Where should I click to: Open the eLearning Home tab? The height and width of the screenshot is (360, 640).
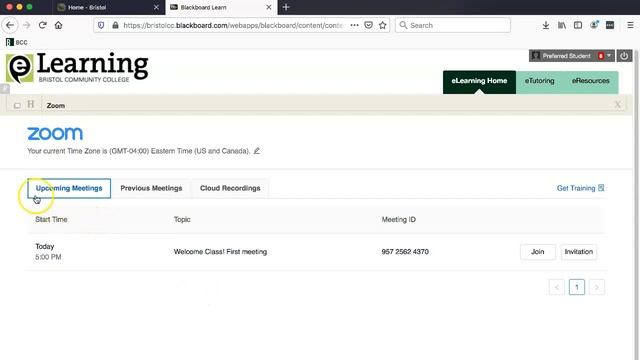(479, 82)
